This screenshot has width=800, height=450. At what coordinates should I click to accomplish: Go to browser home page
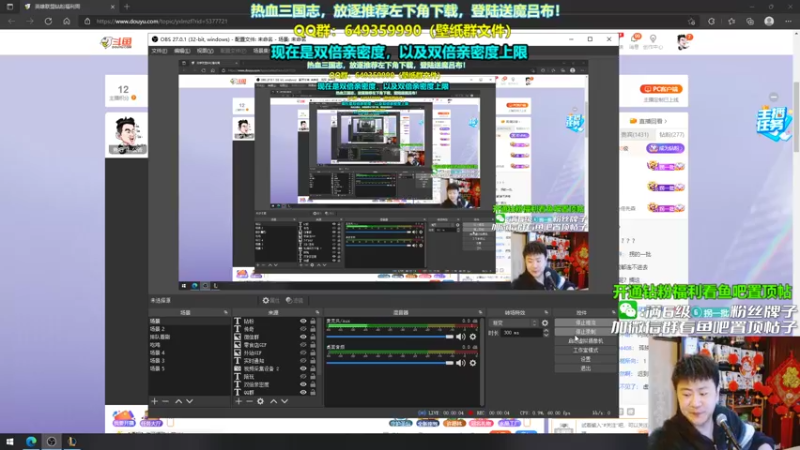click(x=66, y=21)
